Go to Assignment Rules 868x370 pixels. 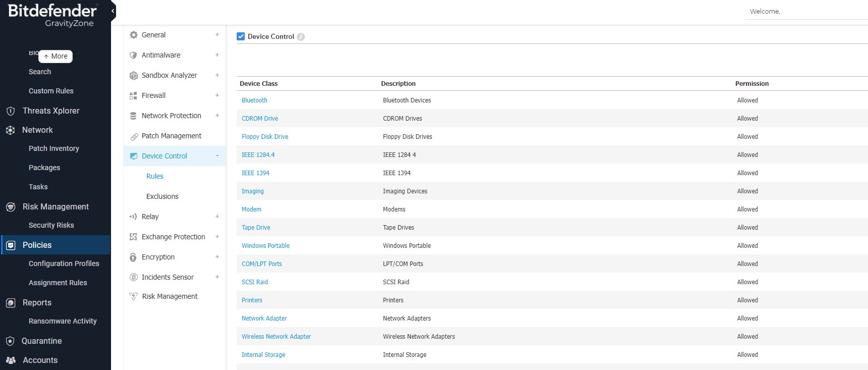point(58,283)
